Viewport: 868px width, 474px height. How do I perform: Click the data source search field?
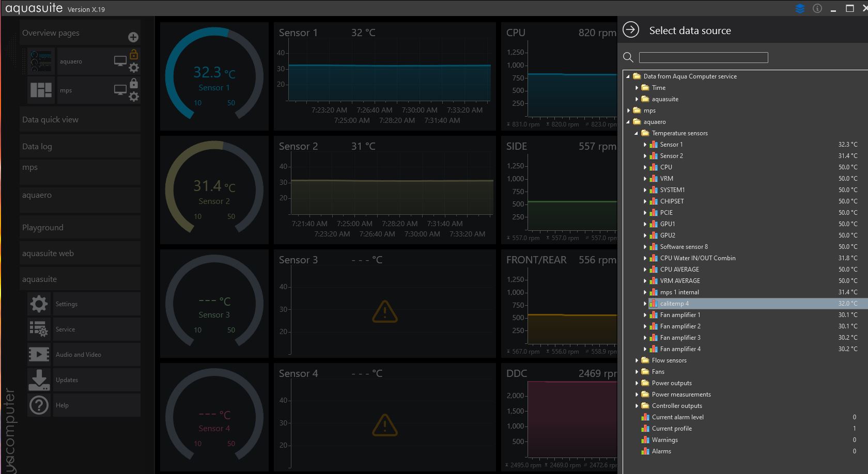(x=703, y=57)
